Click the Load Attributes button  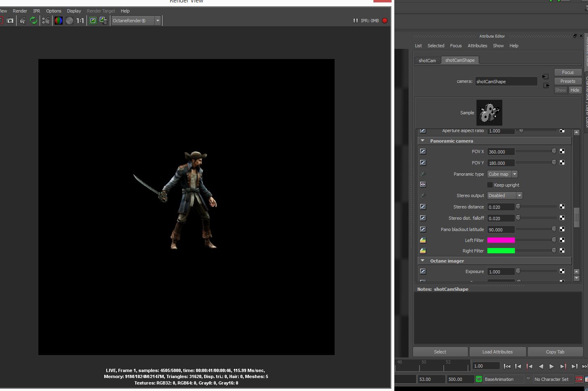(497, 352)
